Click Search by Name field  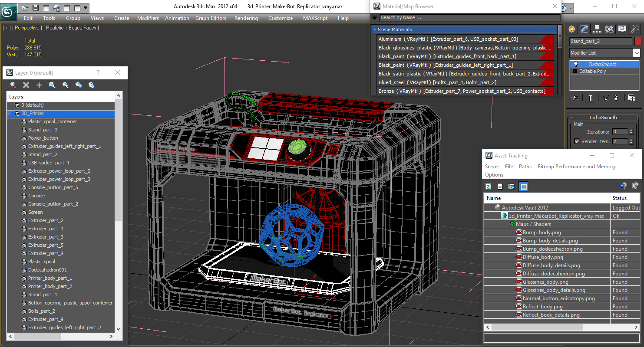pos(470,18)
